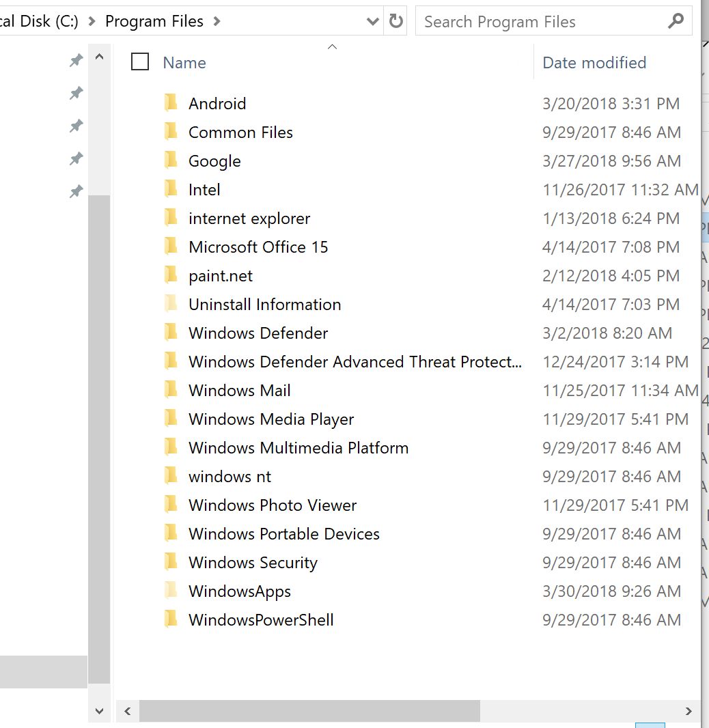Select the paint.net folder name

pos(221,276)
